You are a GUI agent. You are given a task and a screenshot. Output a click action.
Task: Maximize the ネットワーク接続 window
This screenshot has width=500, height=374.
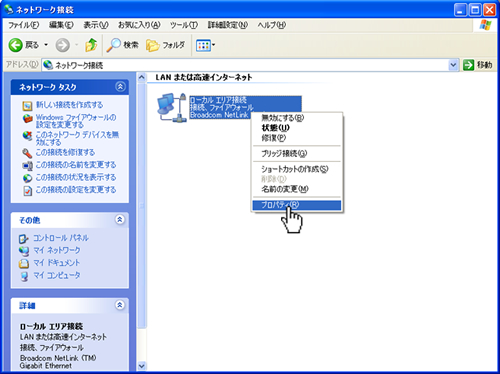(x=475, y=10)
